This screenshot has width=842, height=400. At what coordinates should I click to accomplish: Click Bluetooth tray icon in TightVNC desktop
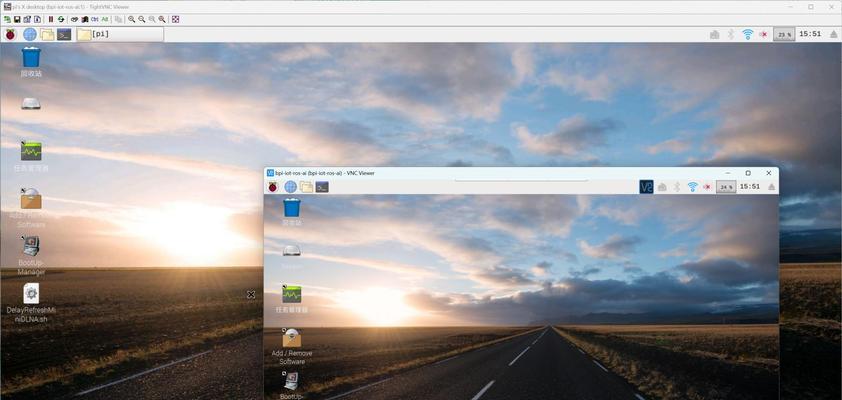coord(731,34)
